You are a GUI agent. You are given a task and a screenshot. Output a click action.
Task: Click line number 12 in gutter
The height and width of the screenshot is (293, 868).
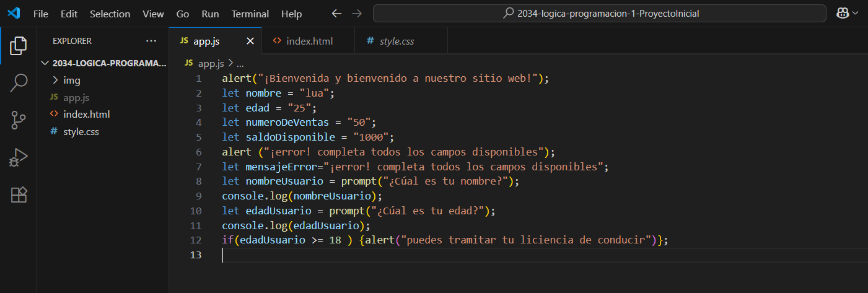coord(196,240)
